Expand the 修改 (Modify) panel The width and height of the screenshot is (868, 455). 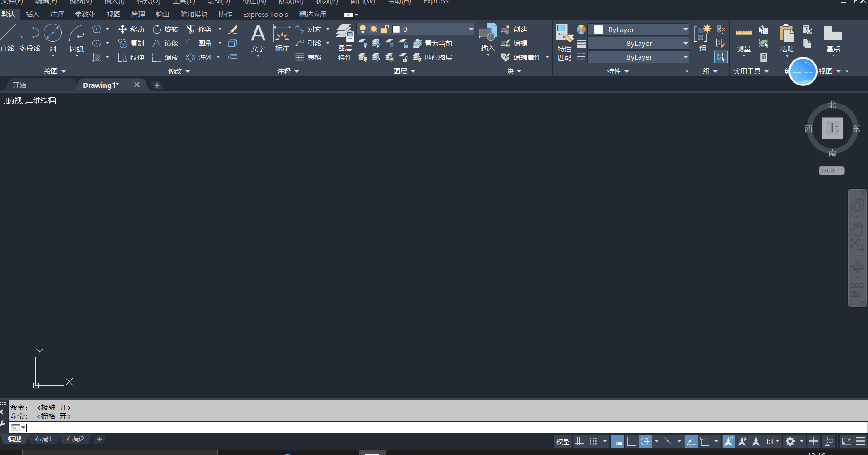click(179, 71)
